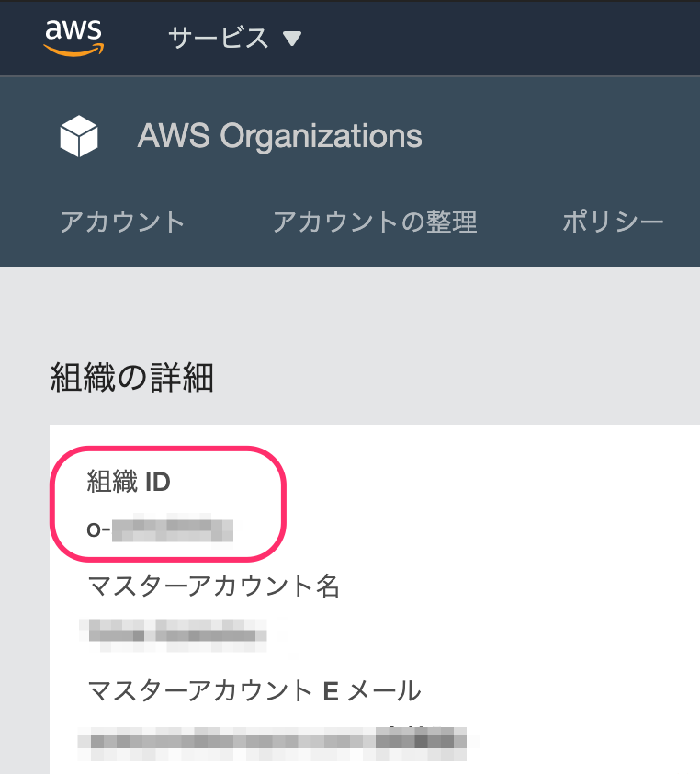Click the マスターアカウント E メール label
The image size is (700, 774).
click(254, 690)
